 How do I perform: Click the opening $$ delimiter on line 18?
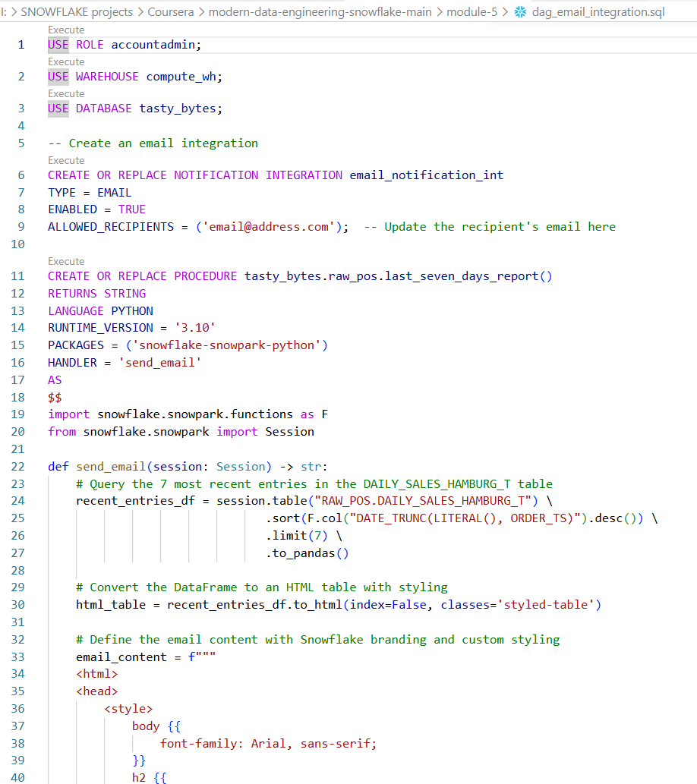55,398
